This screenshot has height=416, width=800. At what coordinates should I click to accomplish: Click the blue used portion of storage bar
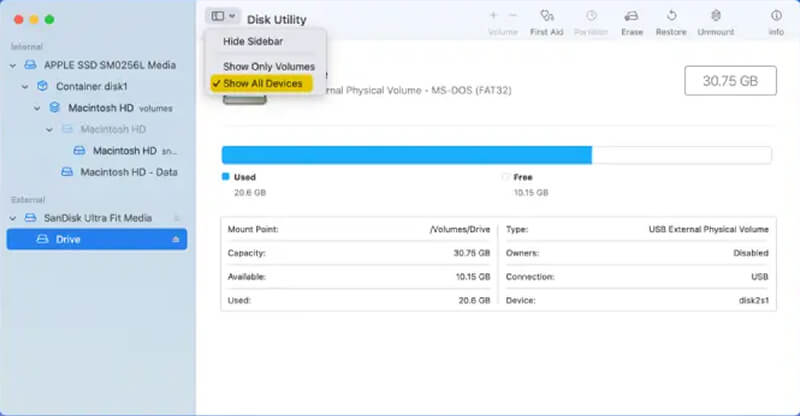407,155
